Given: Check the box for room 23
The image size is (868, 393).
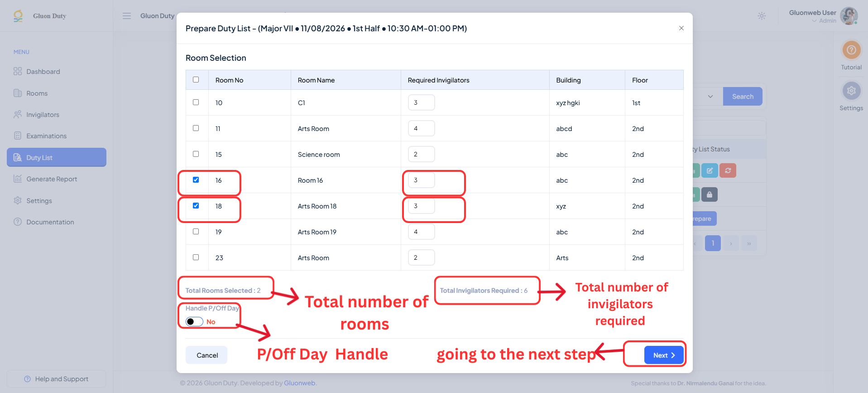Looking at the screenshot, I should [x=196, y=257].
